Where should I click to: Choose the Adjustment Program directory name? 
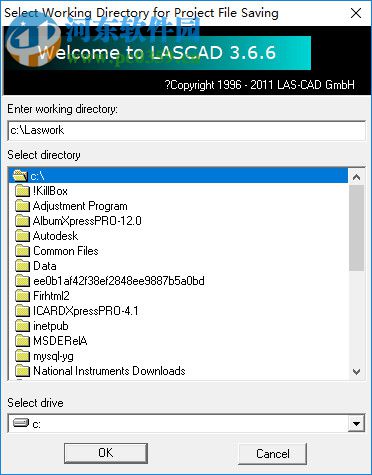click(80, 206)
